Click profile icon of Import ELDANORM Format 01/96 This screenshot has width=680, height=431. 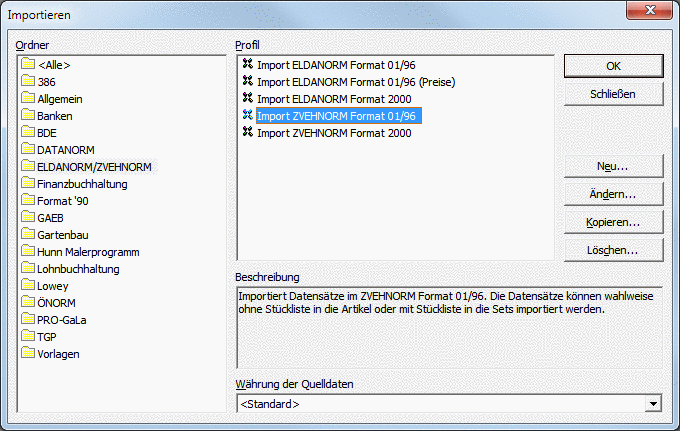point(248,64)
